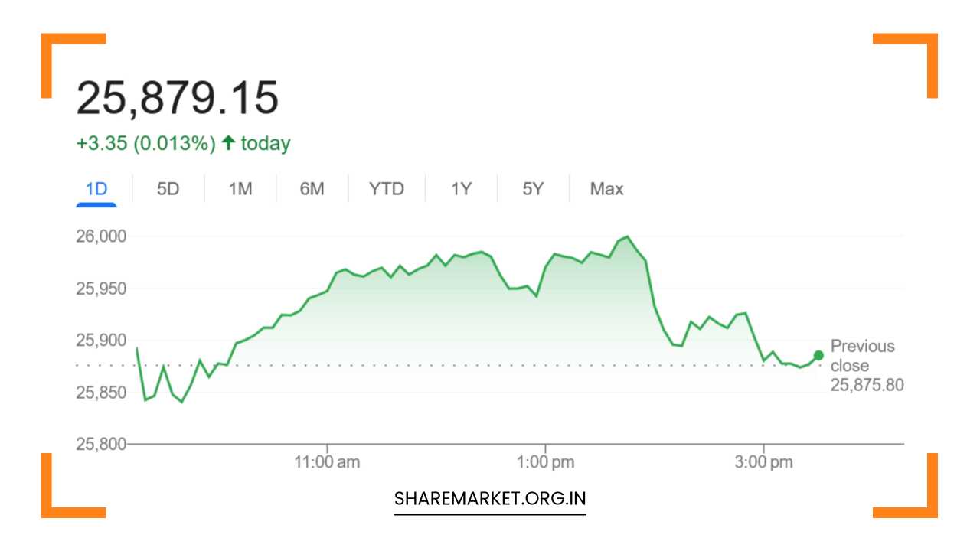View the 5Y chart range
The width and height of the screenshot is (980, 551).
click(533, 189)
